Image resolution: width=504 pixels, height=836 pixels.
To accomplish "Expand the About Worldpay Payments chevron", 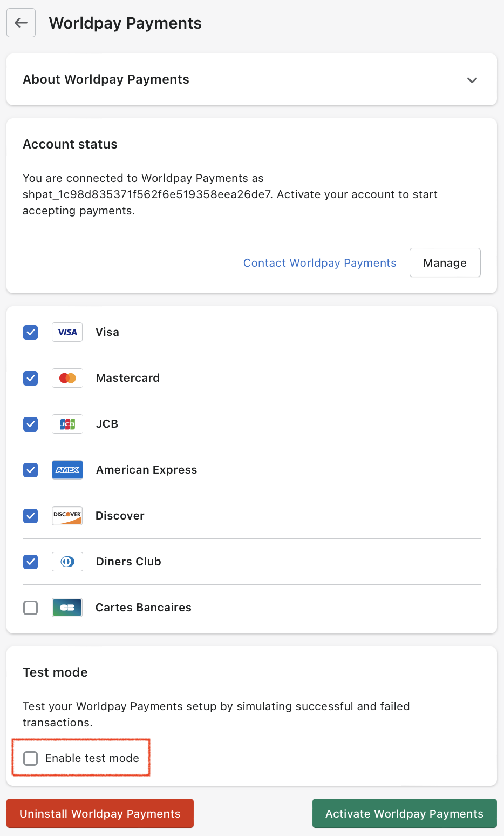I will tap(472, 80).
